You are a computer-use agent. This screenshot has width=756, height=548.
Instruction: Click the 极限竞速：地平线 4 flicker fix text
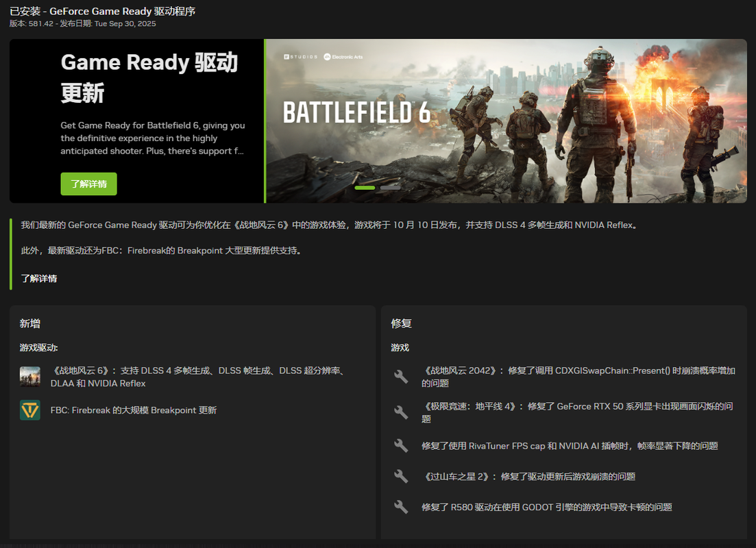point(578,412)
